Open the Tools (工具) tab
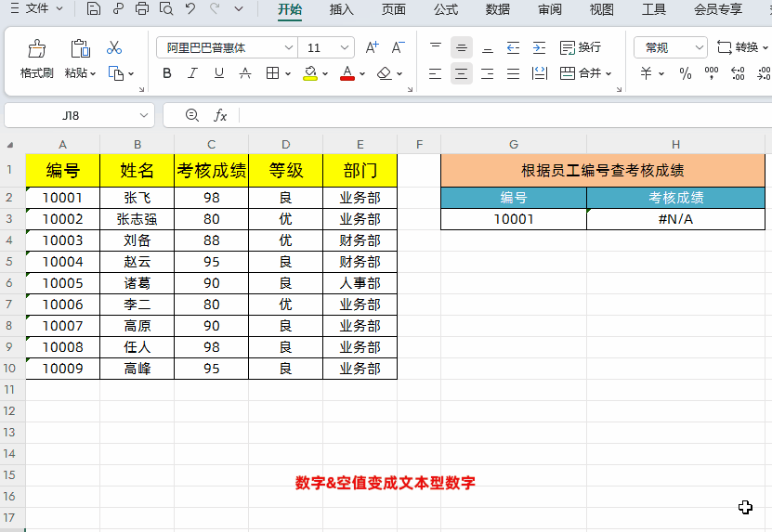The image size is (772, 532). pyautogui.click(x=654, y=9)
